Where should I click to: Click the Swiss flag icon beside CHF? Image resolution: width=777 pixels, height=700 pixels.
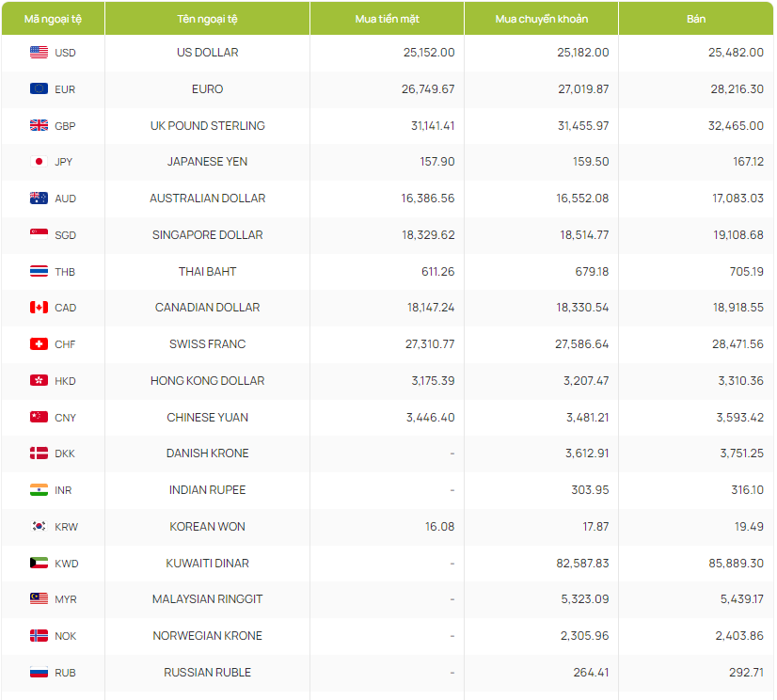(39, 344)
